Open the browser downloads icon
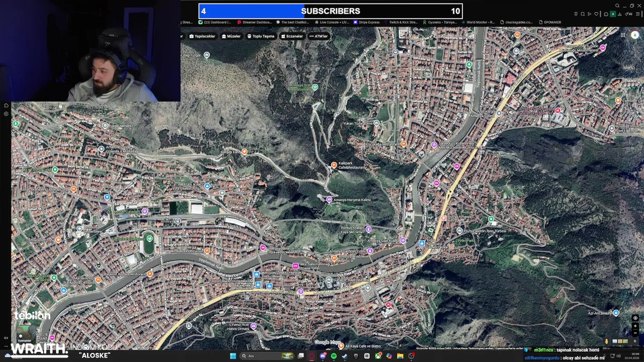Image resolution: width=644 pixels, height=362 pixels. click(x=619, y=14)
